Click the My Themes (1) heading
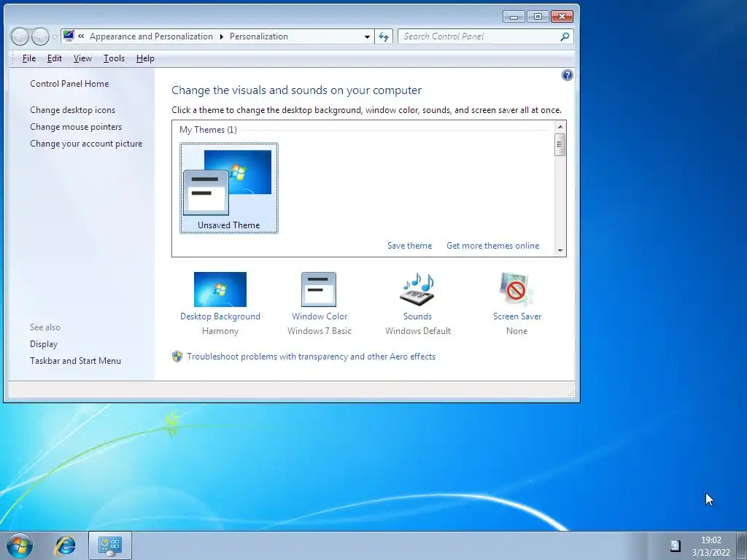Image resolution: width=747 pixels, height=560 pixels. coord(208,130)
